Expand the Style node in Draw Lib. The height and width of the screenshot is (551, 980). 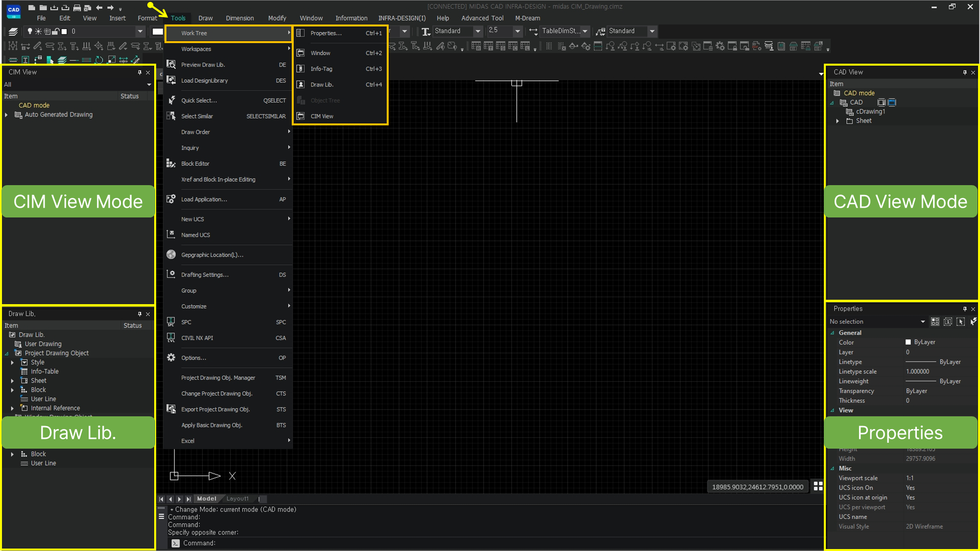tap(12, 362)
